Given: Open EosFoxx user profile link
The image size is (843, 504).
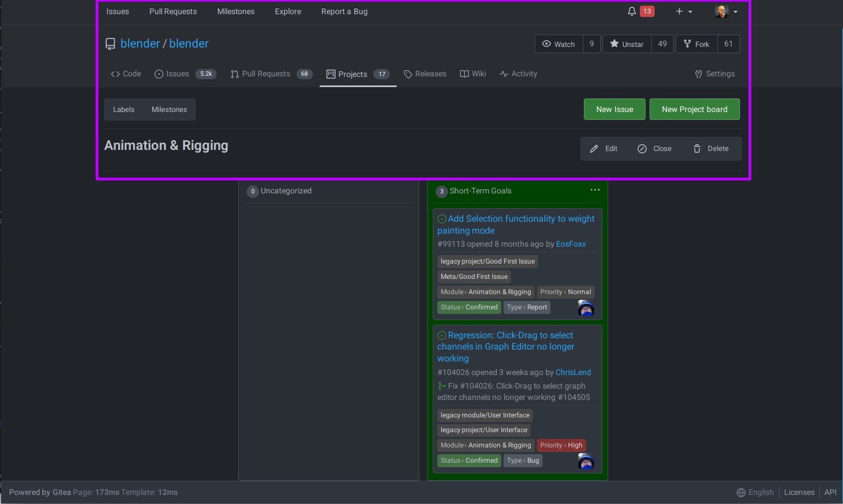Looking at the screenshot, I should 571,244.
